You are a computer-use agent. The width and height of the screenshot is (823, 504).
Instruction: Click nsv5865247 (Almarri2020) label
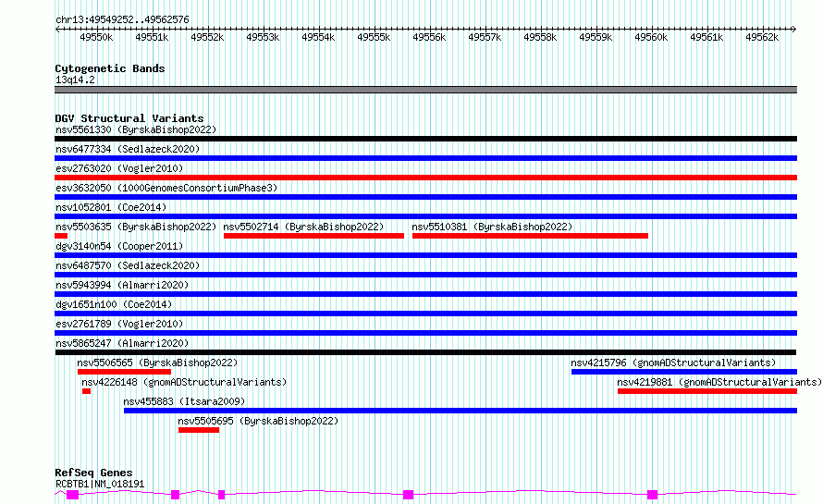coord(122,343)
